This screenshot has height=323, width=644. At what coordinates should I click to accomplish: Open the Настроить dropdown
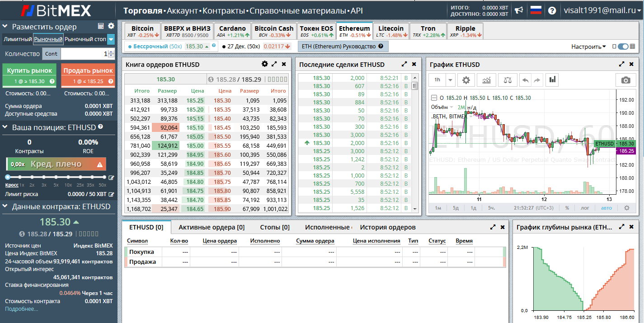click(x=588, y=47)
